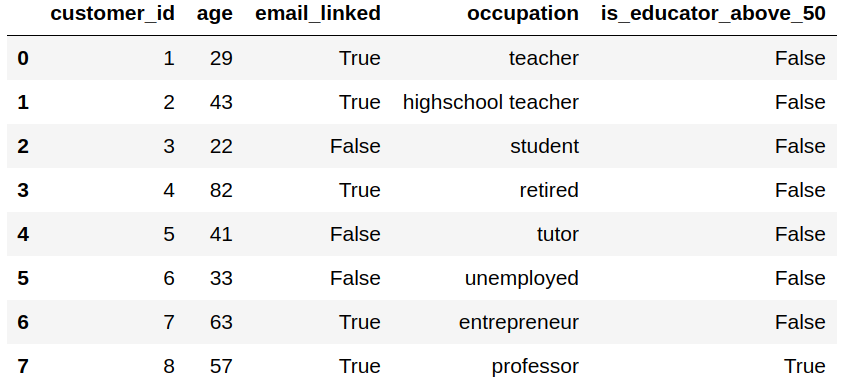This screenshot has height=391, width=847.
Task: Click the age value 22 cell
Action: pos(221,146)
